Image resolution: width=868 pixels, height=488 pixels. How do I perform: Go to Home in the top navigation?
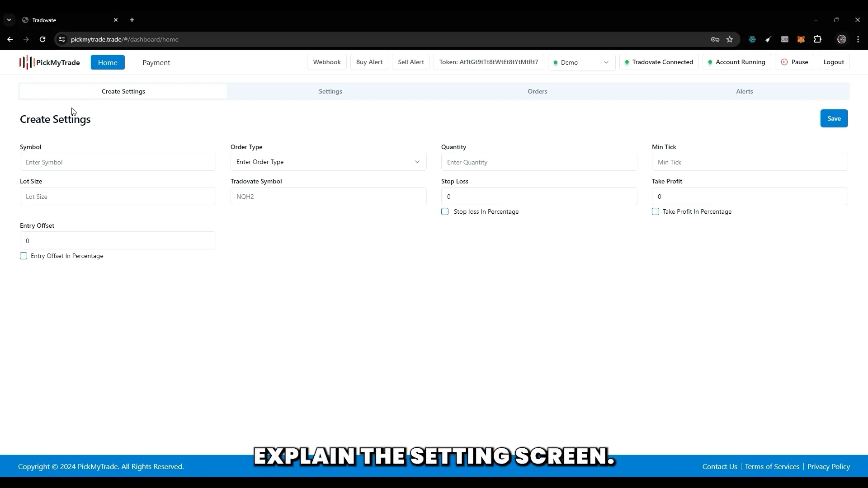[108, 62]
